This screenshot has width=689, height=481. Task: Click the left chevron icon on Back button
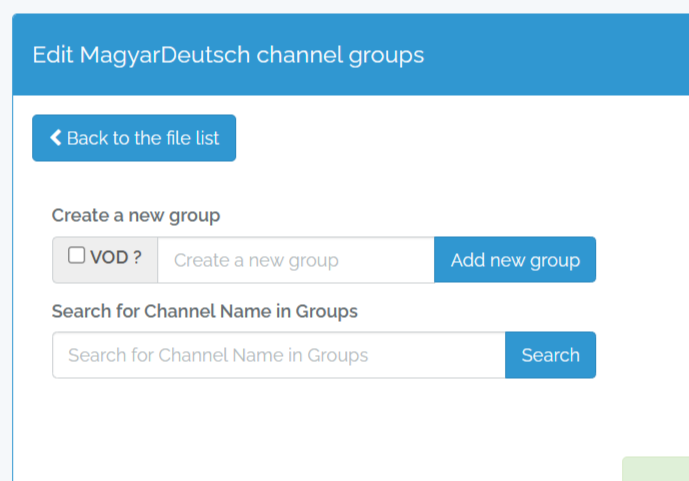point(56,137)
